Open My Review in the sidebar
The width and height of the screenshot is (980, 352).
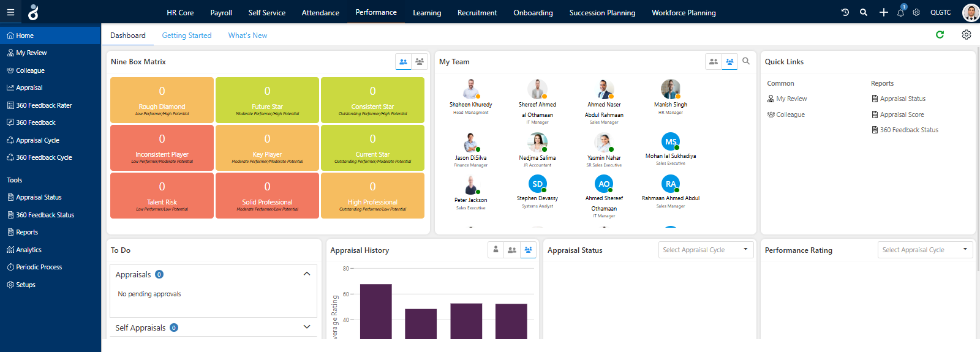(50, 53)
